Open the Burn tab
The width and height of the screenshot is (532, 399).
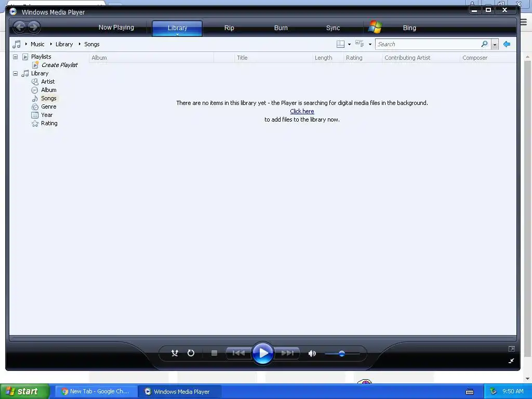coord(281,28)
